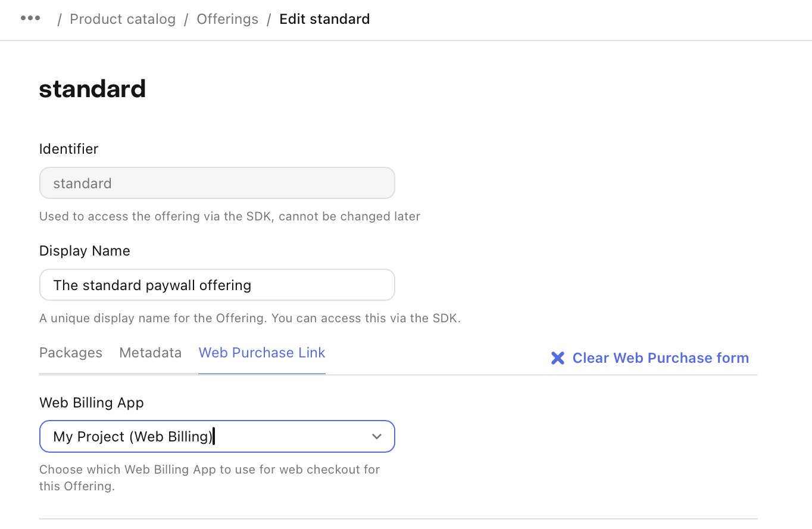Select the Web Purchase Link tab
This screenshot has width=812, height=529.
point(262,353)
